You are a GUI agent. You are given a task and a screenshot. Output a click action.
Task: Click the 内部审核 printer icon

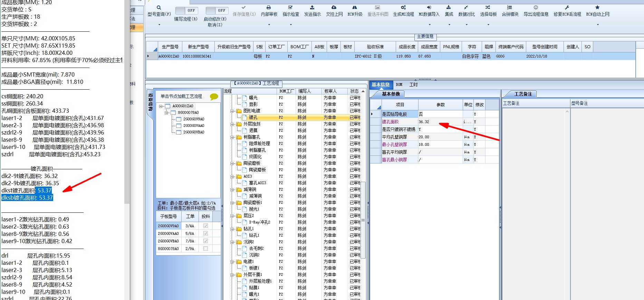coord(269,7)
